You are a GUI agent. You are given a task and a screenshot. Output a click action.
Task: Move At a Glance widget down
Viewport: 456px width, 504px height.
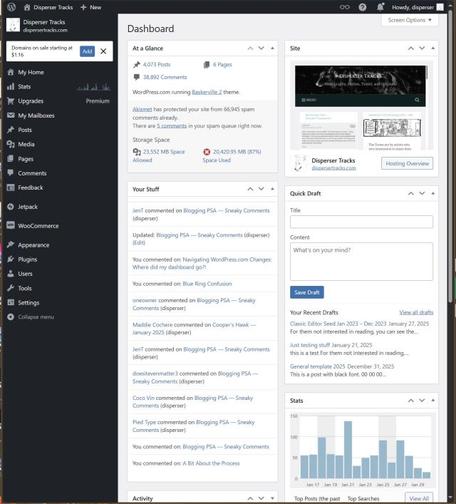261,48
